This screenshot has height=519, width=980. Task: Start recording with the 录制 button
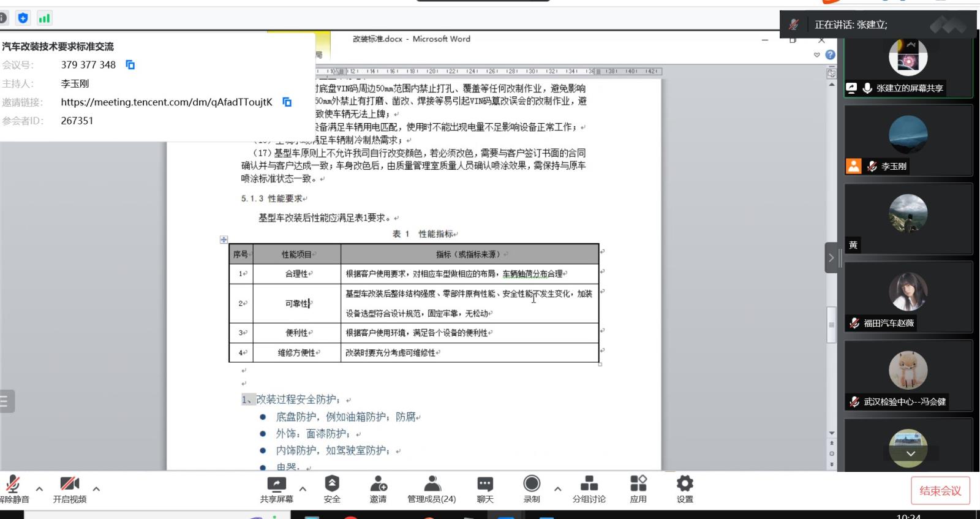coord(532,484)
